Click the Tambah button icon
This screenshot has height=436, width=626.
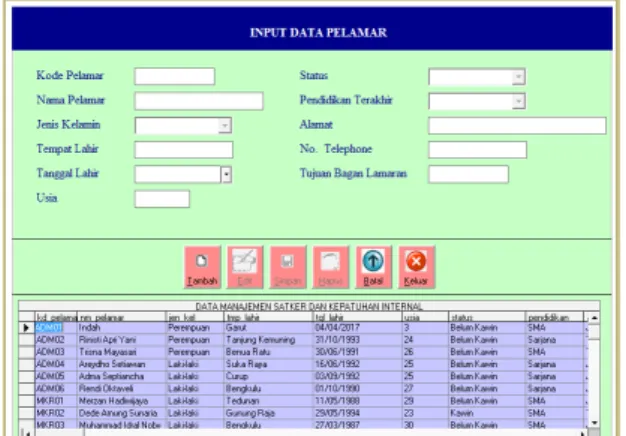coord(202,267)
